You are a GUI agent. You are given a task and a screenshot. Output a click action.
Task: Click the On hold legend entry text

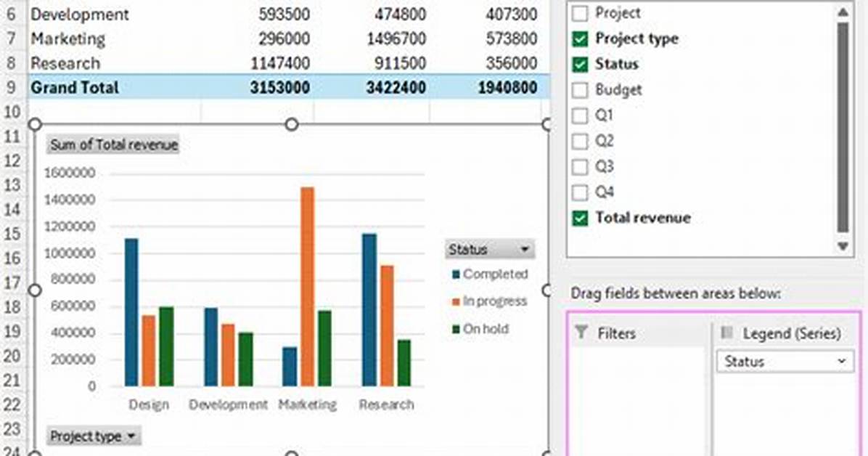[x=486, y=328]
